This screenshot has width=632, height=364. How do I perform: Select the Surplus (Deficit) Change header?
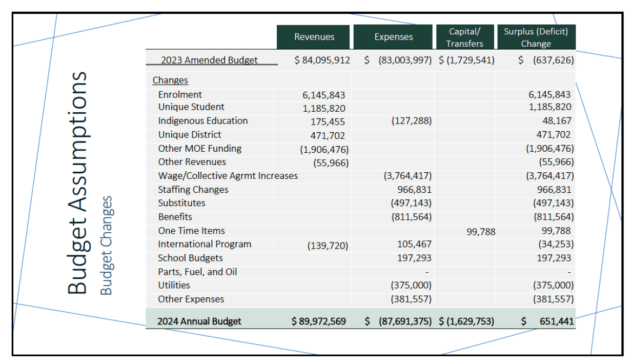[x=536, y=37]
